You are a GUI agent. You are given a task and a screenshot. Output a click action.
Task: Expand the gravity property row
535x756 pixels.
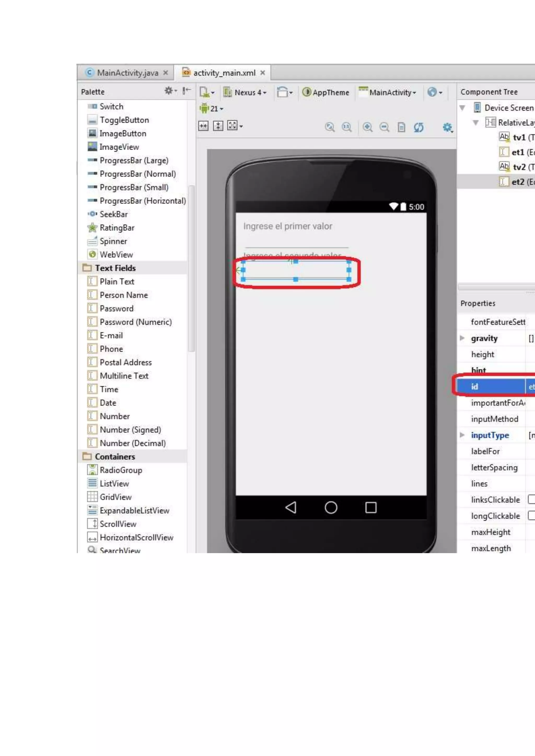tap(462, 338)
